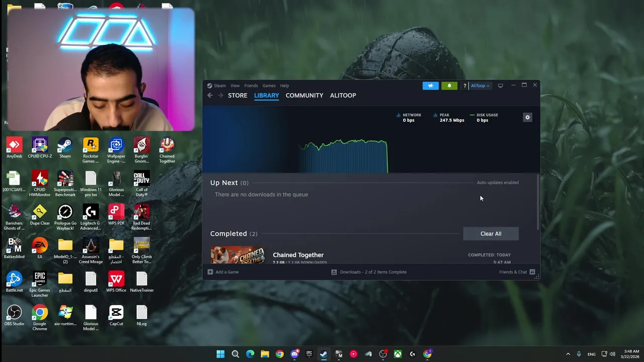Select the Wallpaper Engine desktop icon
Image resolution: width=644 pixels, height=362 pixels.
pyautogui.click(x=116, y=150)
